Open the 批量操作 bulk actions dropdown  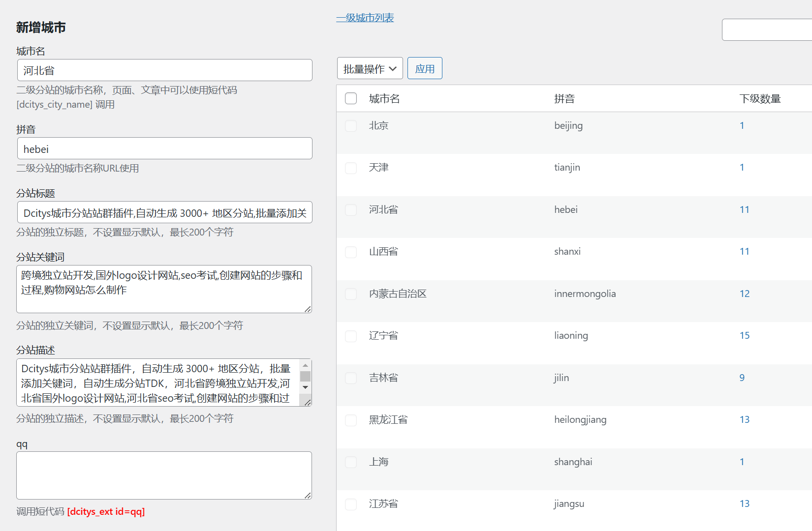[x=370, y=68]
